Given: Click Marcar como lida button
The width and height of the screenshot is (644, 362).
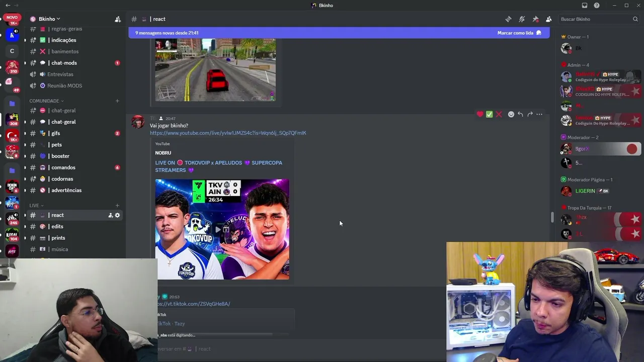Looking at the screenshot, I should tap(519, 33).
